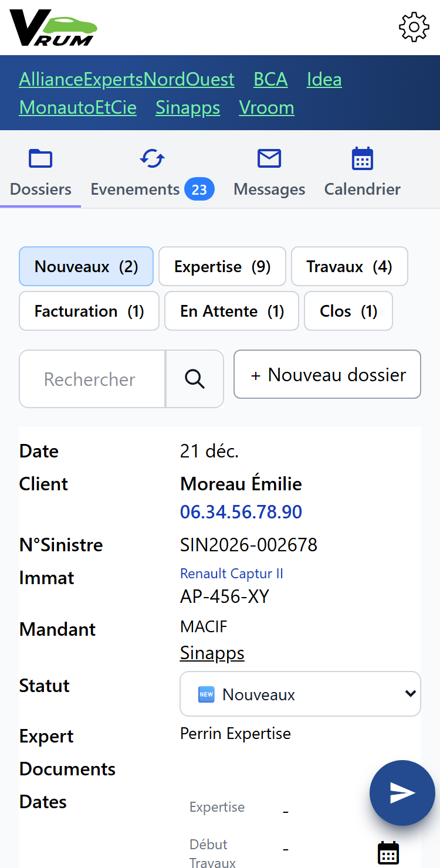This screenshot has height=868, width=440.
Task: Filter by En Attente (1) dossiers
Action: [232, 311]
